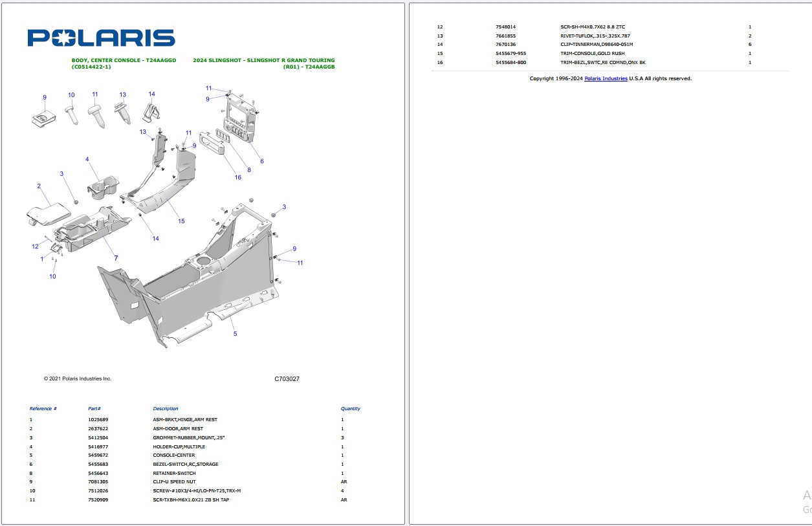Image resolution: width=812 pixels, height=526 pixels.
Task: Select part number 7661855
Action: tap(506, 36)
